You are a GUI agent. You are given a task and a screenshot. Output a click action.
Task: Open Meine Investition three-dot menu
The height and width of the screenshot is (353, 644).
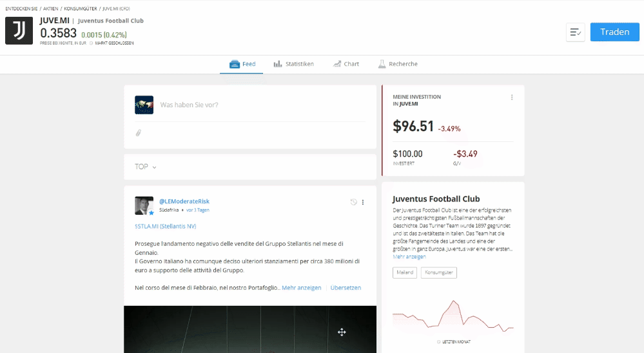512,97
